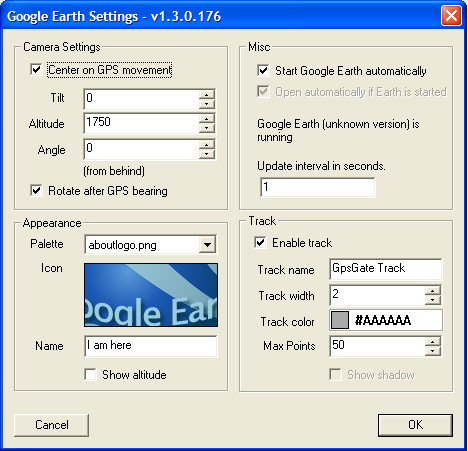468x451 pixels.
Task: Click the gray Track color swatch
Action: tap(340, 320)
